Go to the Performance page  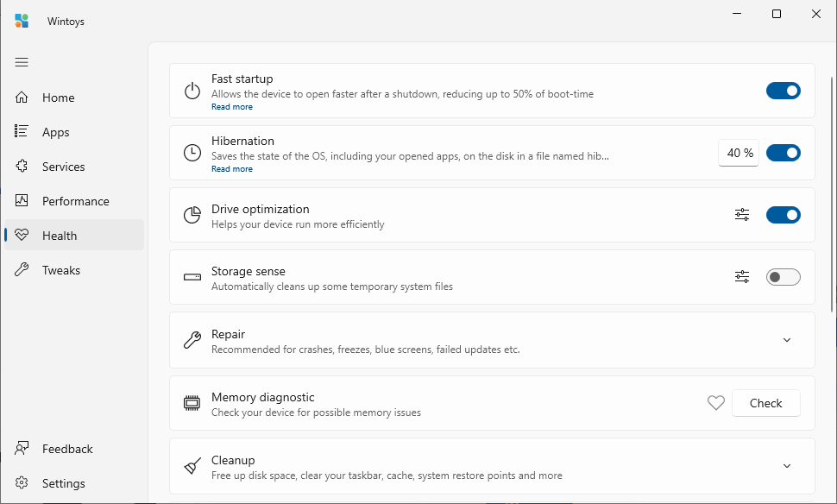tap(74, 201)
